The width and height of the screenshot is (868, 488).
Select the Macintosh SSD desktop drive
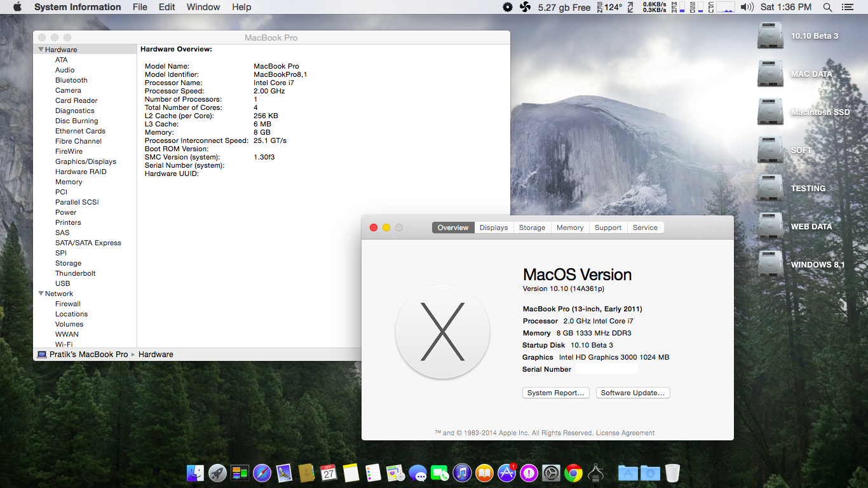tap(770, 112)
